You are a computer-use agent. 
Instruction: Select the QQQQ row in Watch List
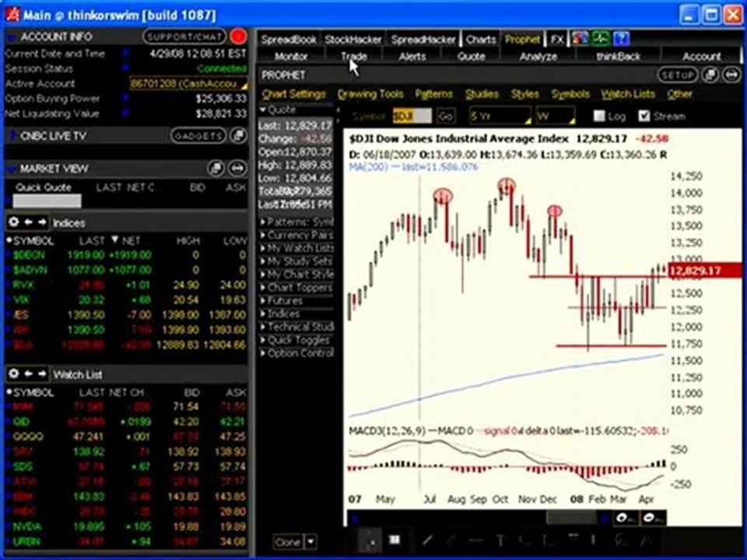tap(126, 436)
